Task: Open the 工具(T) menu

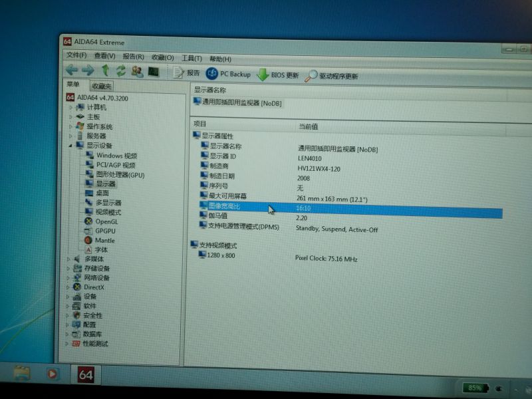Action: coord(192,59)
